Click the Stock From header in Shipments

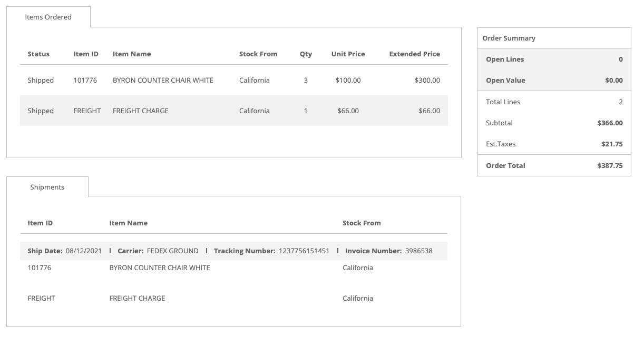point(362,223)
